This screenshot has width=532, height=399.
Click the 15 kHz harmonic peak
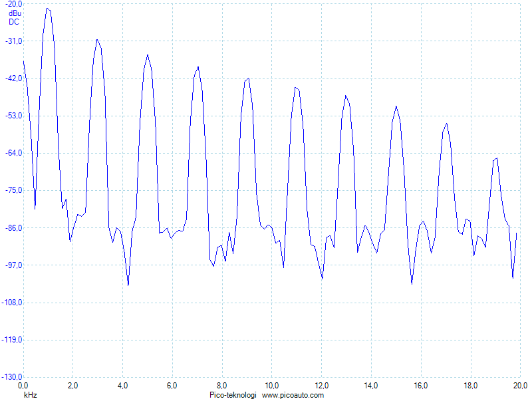click(396, 107)
